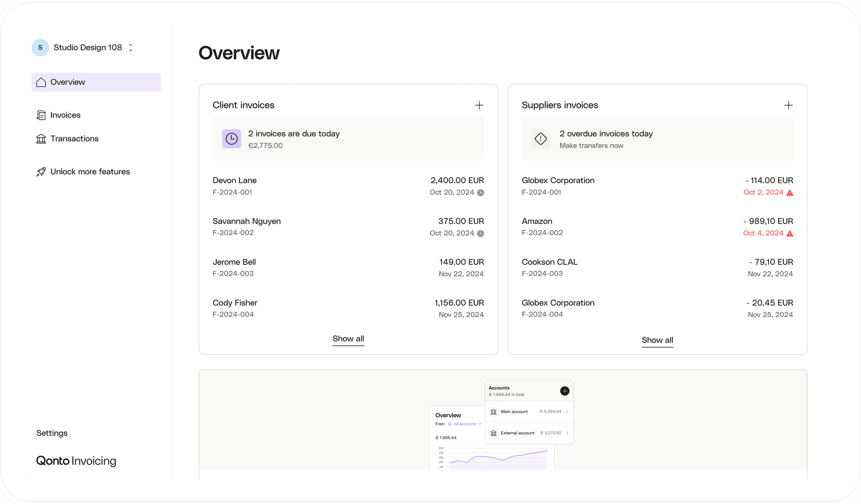Click the black plus button in Accounts preview
Screen dimensions: 861x504
(x=565, y=391)
